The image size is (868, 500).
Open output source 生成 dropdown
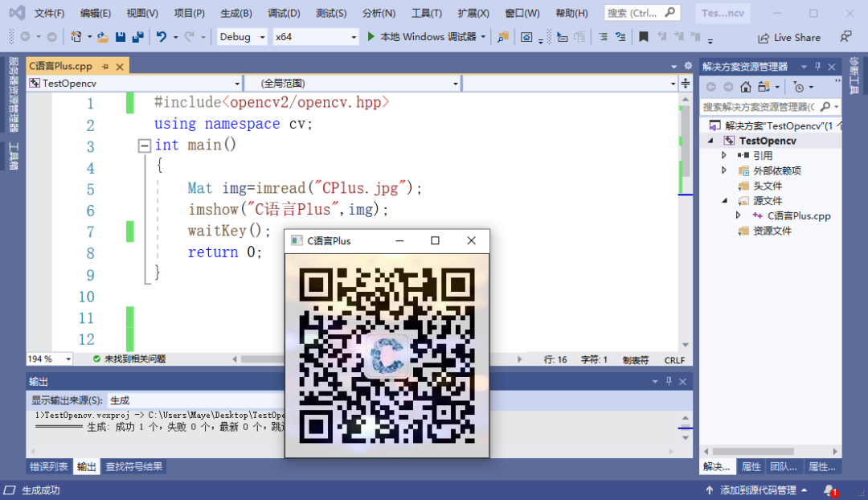(x=197, y=400)
